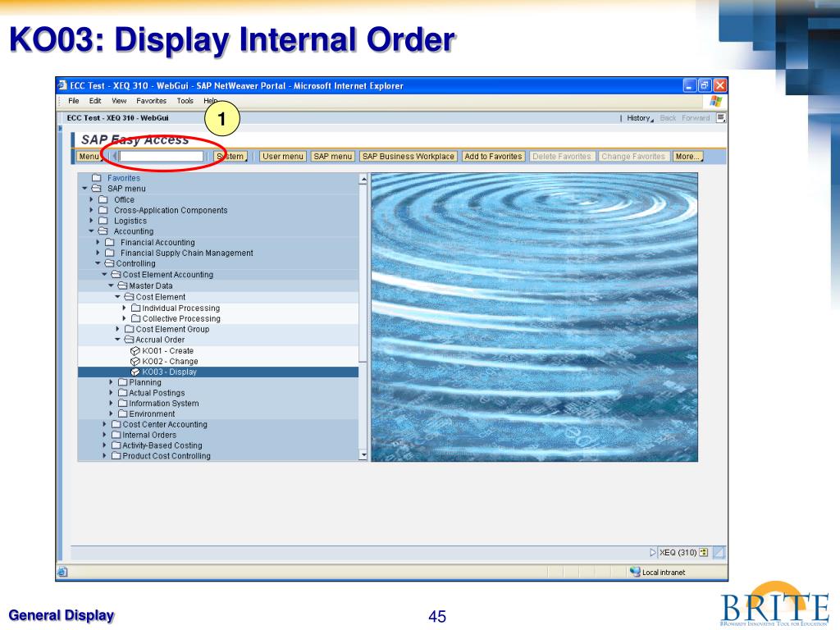Click into the transaction command field

coord(162,157)
